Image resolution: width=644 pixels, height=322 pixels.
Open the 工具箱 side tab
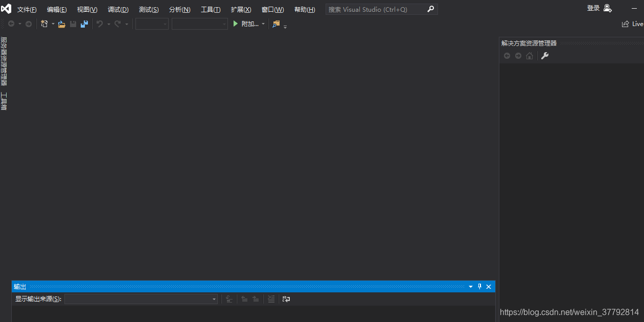(4, 101)
